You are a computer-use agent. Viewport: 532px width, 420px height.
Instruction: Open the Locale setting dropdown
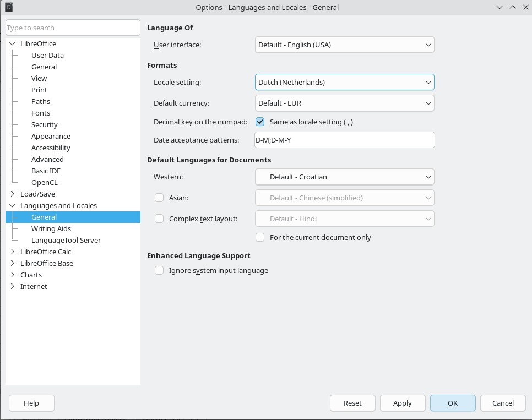pos(344,82)
